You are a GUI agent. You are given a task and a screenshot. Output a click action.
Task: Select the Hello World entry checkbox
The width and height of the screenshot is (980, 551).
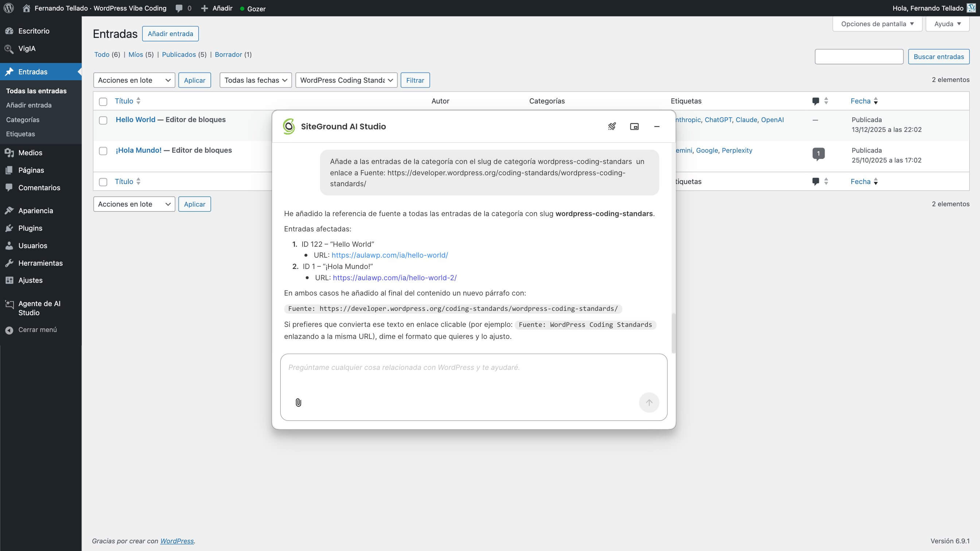tap(103, 120)
